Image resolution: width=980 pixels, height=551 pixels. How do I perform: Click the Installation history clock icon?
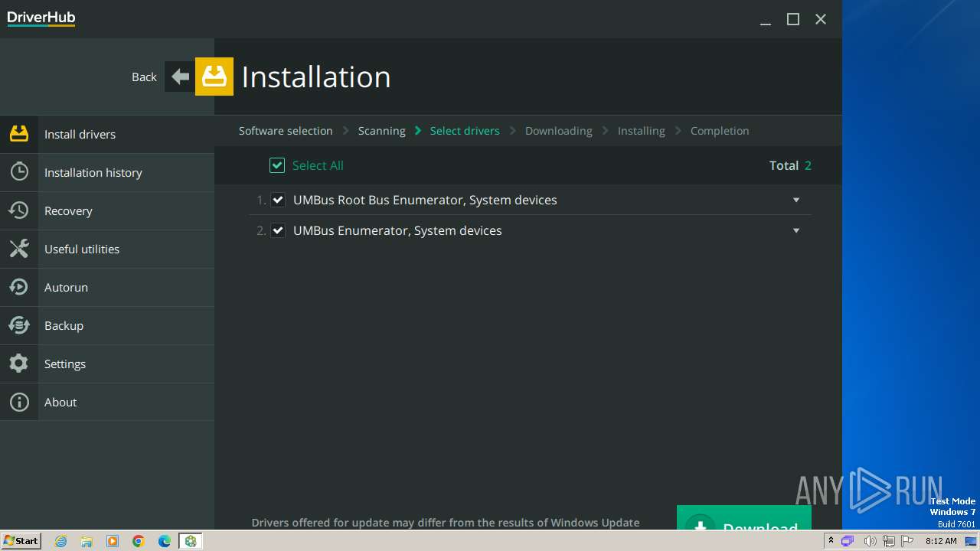pos(19,172)
